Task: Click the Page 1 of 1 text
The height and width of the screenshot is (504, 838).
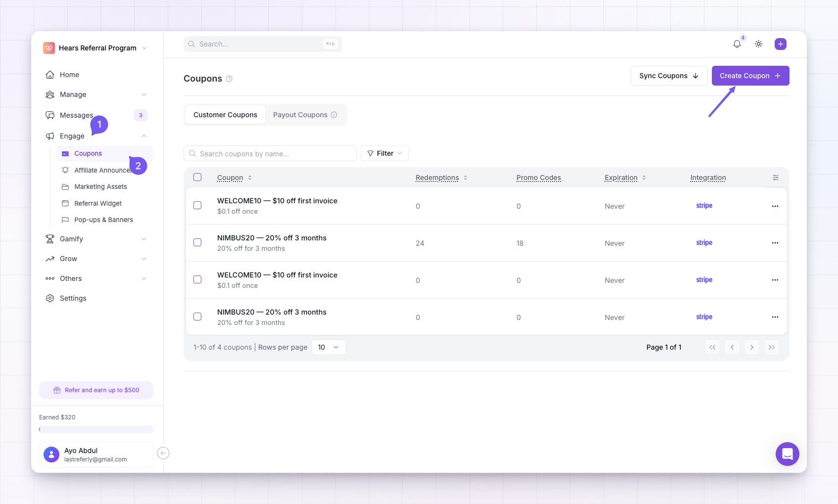Action: point(664,347)
